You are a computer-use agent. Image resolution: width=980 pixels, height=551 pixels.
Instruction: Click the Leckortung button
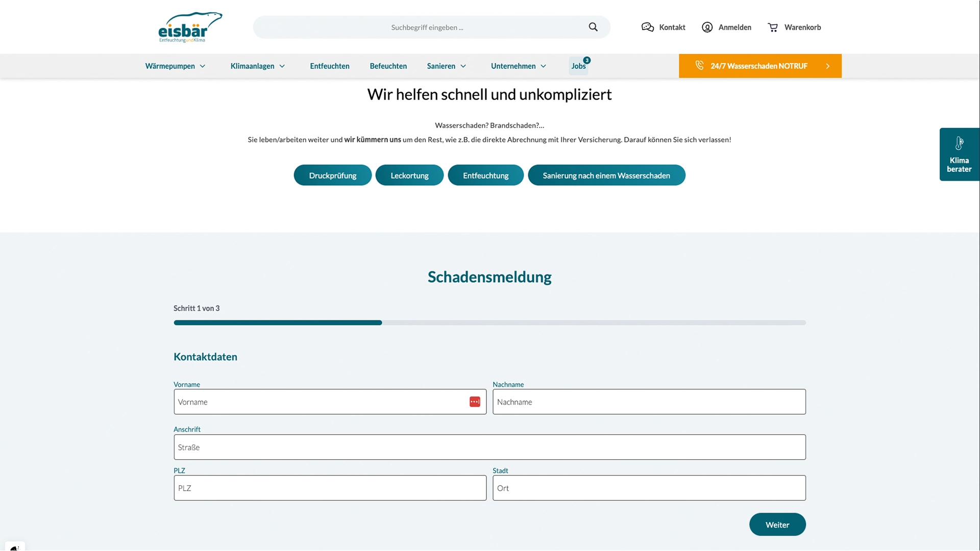pos(409,176)
